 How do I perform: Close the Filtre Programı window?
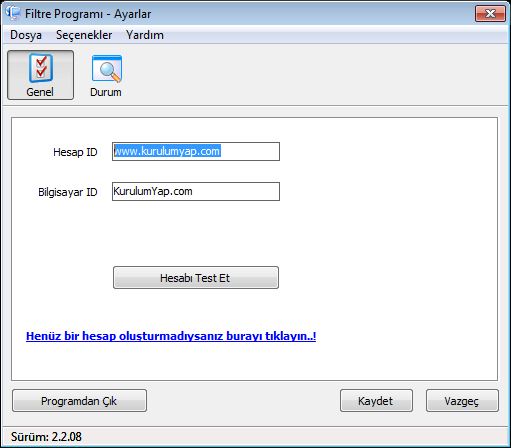tap(490, 14)
